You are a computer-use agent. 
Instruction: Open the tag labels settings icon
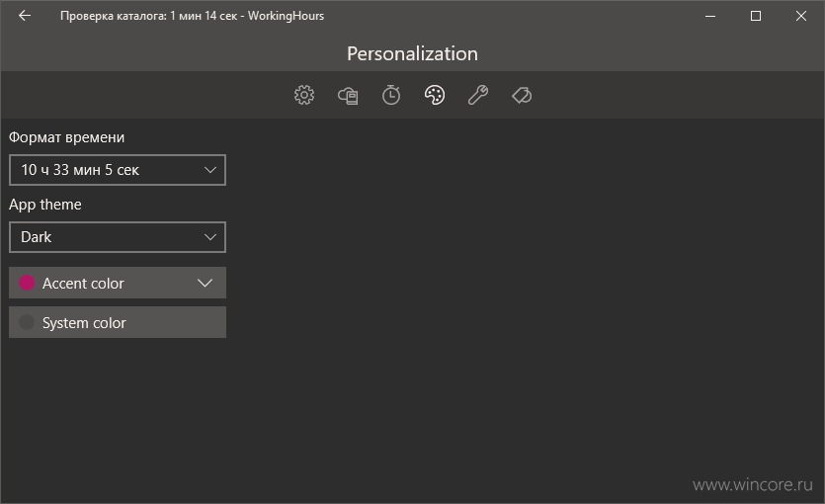pos(522,95)
